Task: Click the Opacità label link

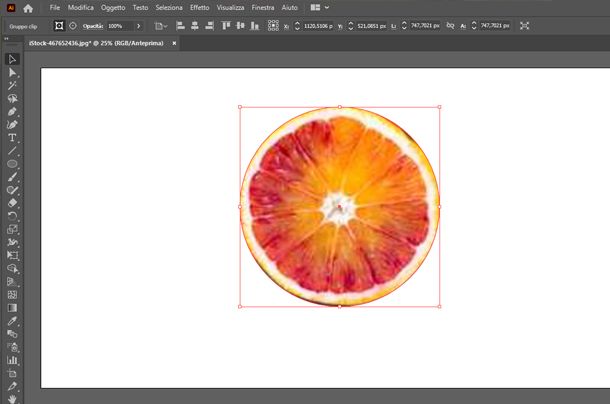Action: point(92,25)
